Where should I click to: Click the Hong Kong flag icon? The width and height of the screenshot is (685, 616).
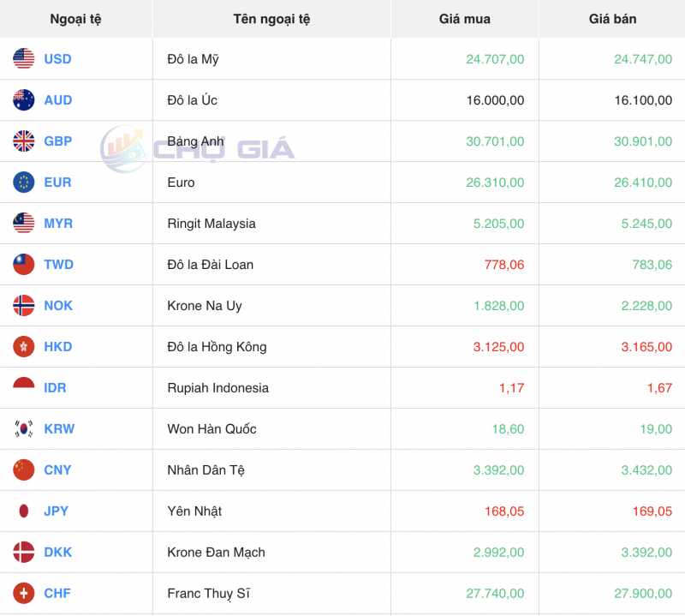pos(24,347)
